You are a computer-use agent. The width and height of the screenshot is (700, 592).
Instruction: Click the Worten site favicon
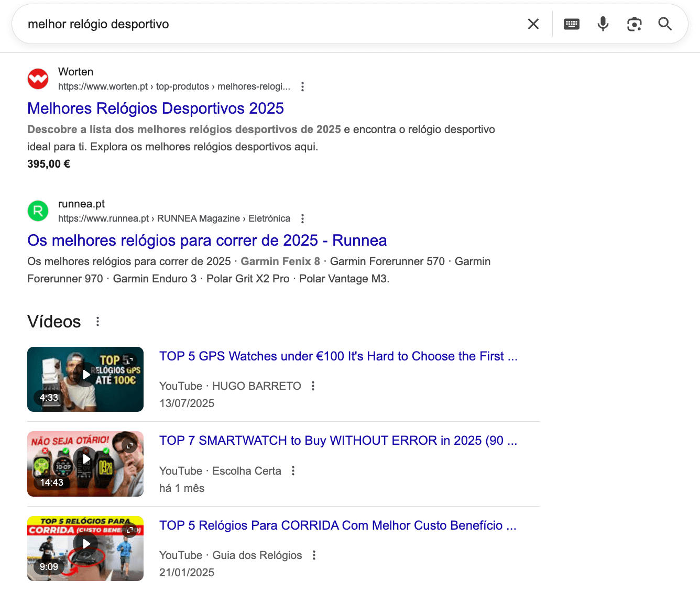tap(37, 79)
